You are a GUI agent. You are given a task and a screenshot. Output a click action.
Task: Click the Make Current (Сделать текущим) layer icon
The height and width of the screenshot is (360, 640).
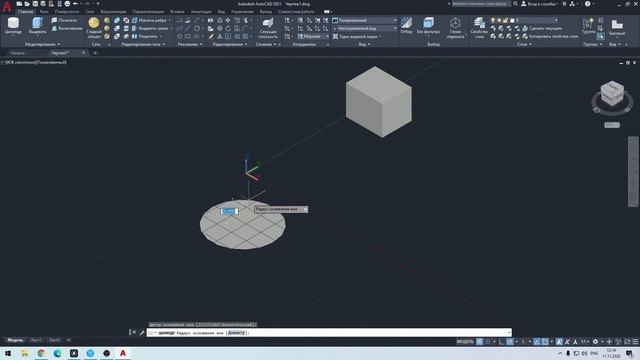tap(541, 28)
